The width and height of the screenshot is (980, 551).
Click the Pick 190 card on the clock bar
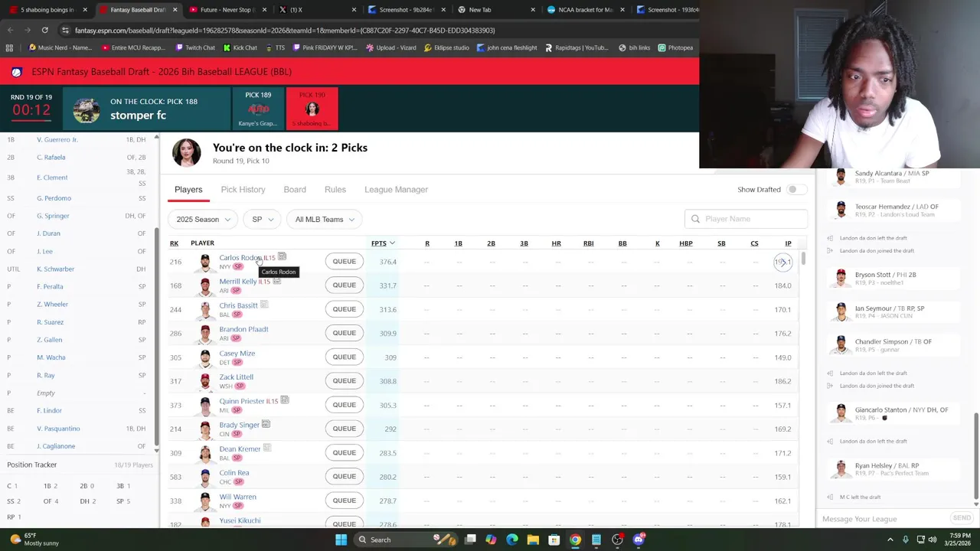(x=312, y=109)
